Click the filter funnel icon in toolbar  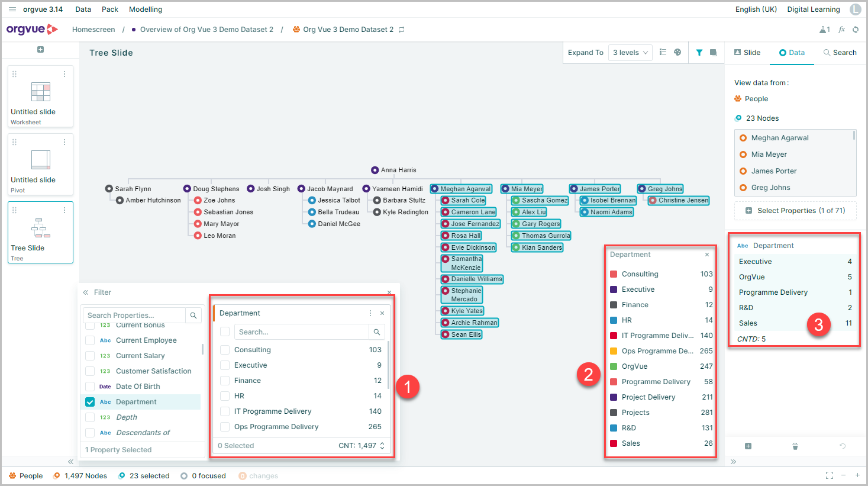pyautogui.click(x=699, y=53)
